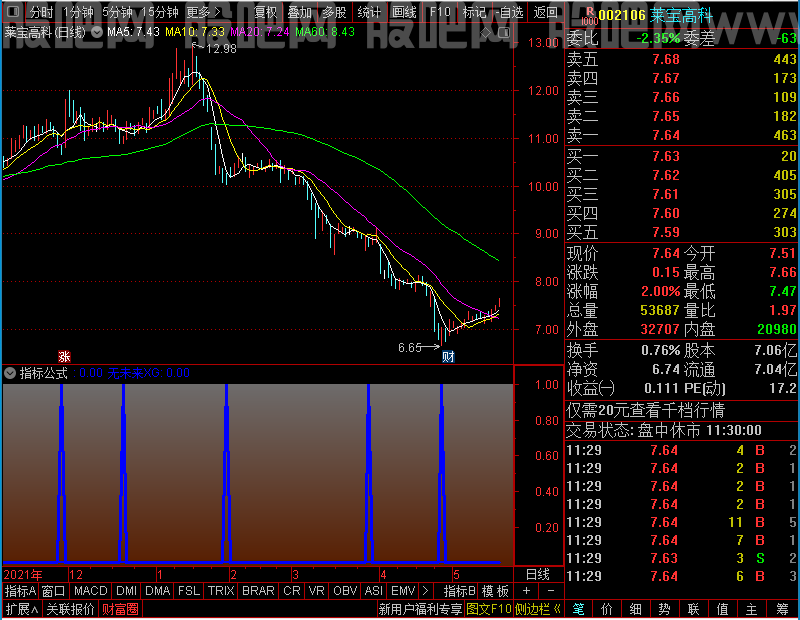Expand the 莱宝高科(日线) chart dropdown arrow
800x620 pixels.
click(96, 32)
